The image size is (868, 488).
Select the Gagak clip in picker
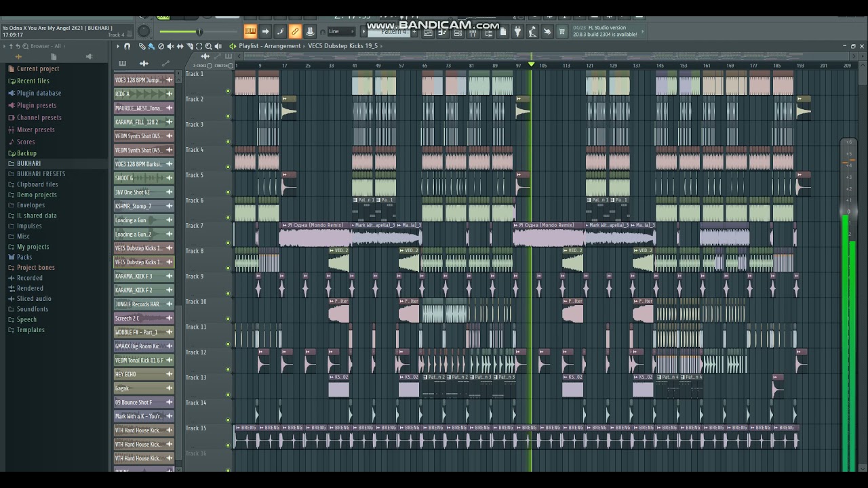tap(144, 388)
